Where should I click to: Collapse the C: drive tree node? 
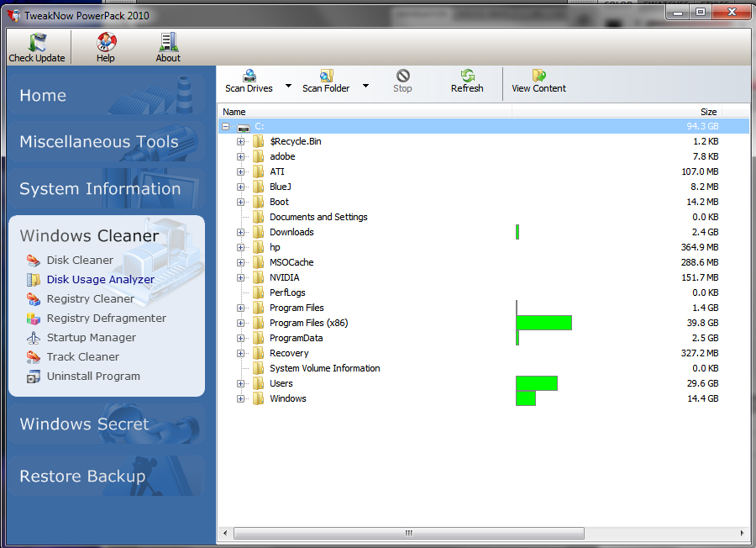tap(225, 126)
